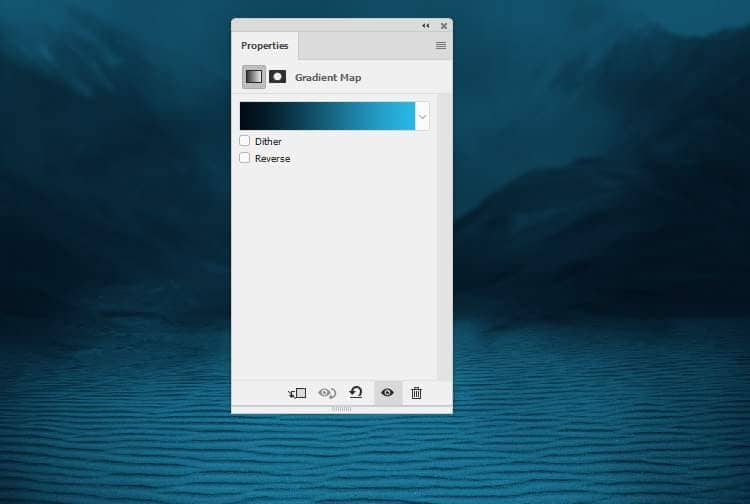Enable the Dither checkbox
Image resolution: width=750 pixels, height=504 pixels.
click(244, 141)
